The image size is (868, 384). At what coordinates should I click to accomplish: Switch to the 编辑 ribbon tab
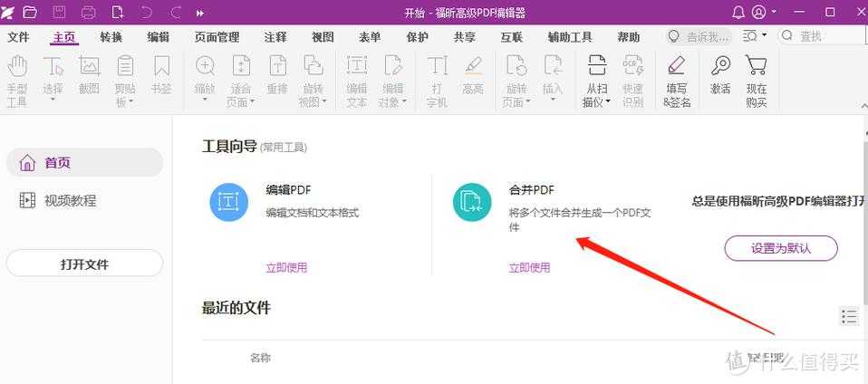[x=159, y=37]
